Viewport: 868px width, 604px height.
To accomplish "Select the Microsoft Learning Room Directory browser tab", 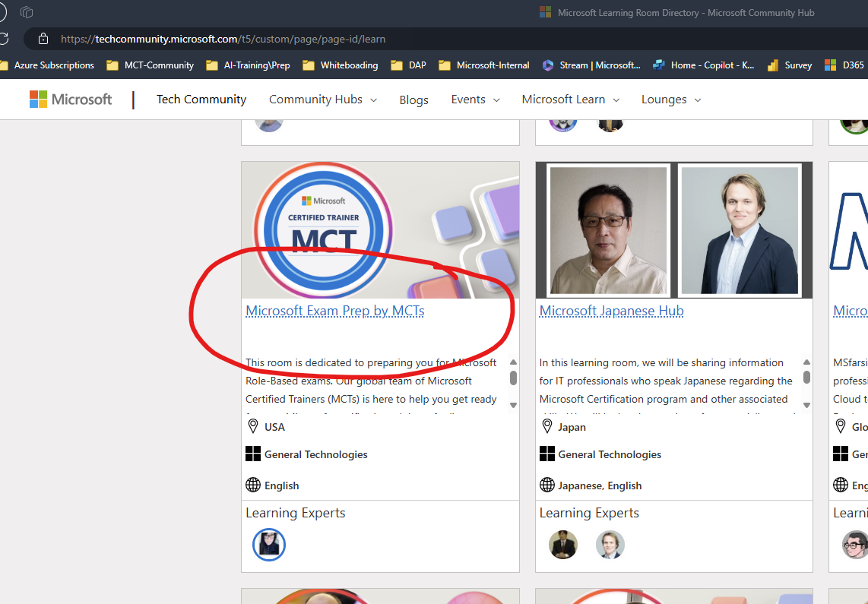I will point(677,12).
